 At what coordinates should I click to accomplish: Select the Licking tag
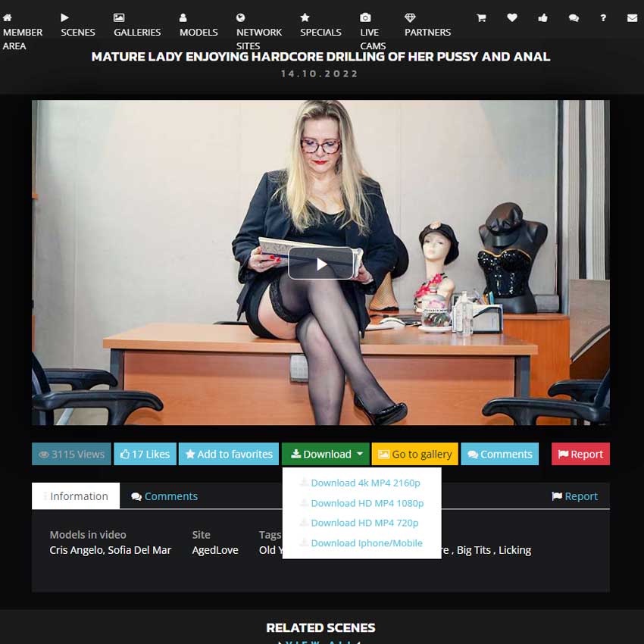(x=515, y=550)
